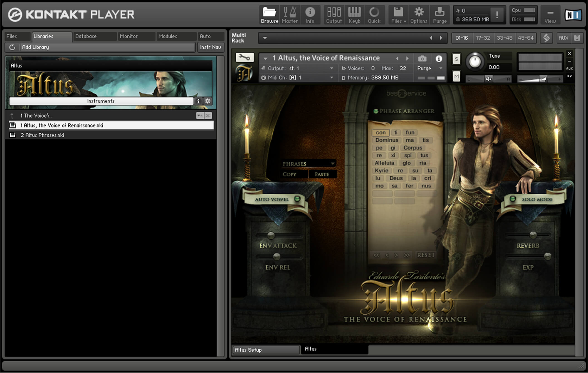Open the Browse panel icon
588x373 pixels.
tap(269, 15)
